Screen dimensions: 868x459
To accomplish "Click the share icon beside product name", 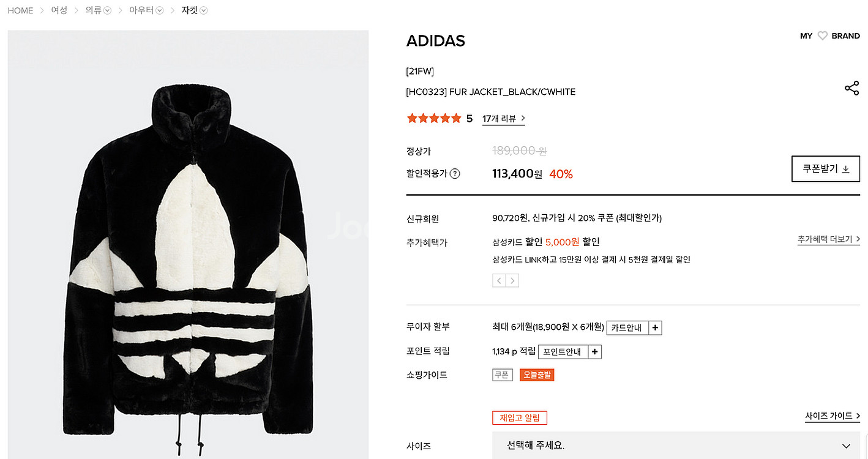I will (851, 89).
